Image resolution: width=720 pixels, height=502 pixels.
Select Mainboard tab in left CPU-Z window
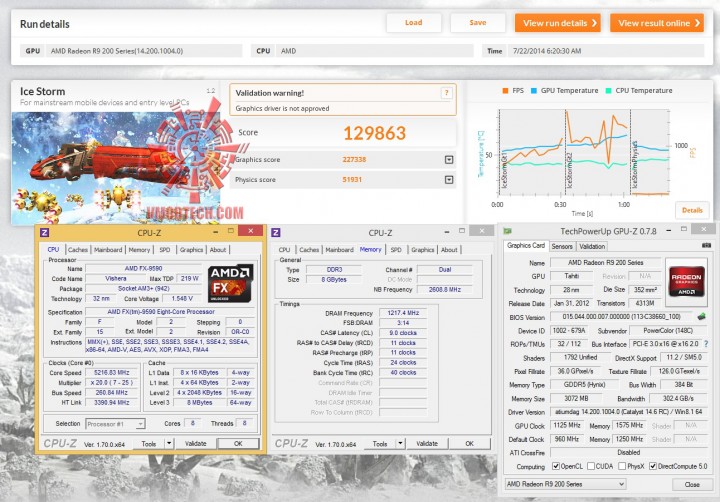pyautogui.click(x=108, y=250)
